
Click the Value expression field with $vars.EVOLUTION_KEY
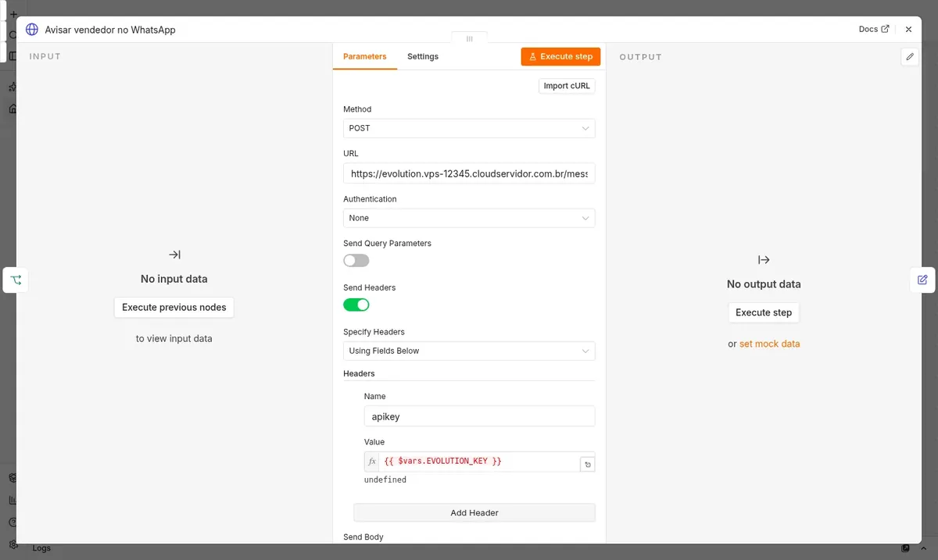(x=478, y=462)
